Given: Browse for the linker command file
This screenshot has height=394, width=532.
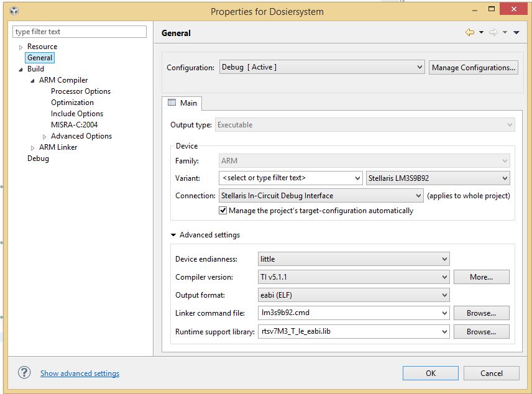Looking at the screenshot, I should [481, 313].
